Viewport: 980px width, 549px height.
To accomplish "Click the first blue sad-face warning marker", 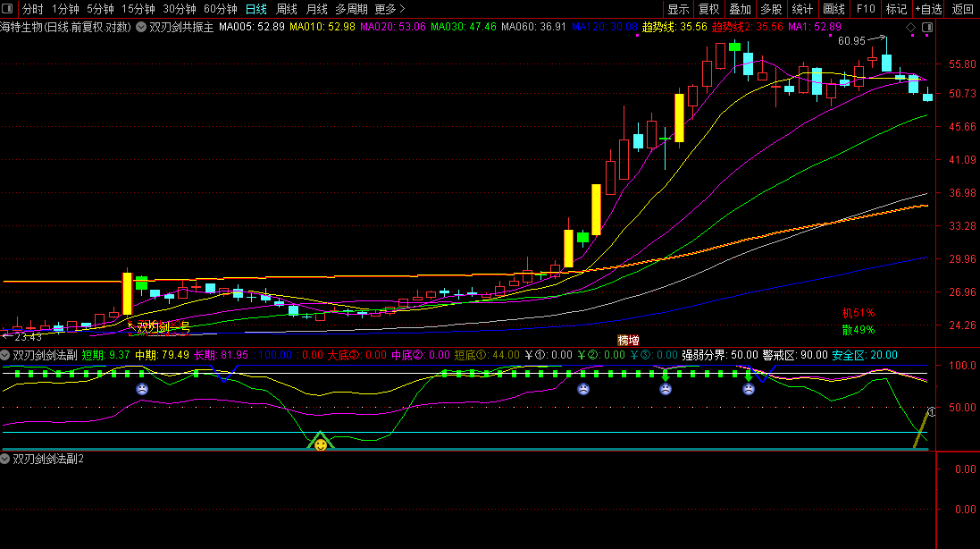I will tap(142, 389).
